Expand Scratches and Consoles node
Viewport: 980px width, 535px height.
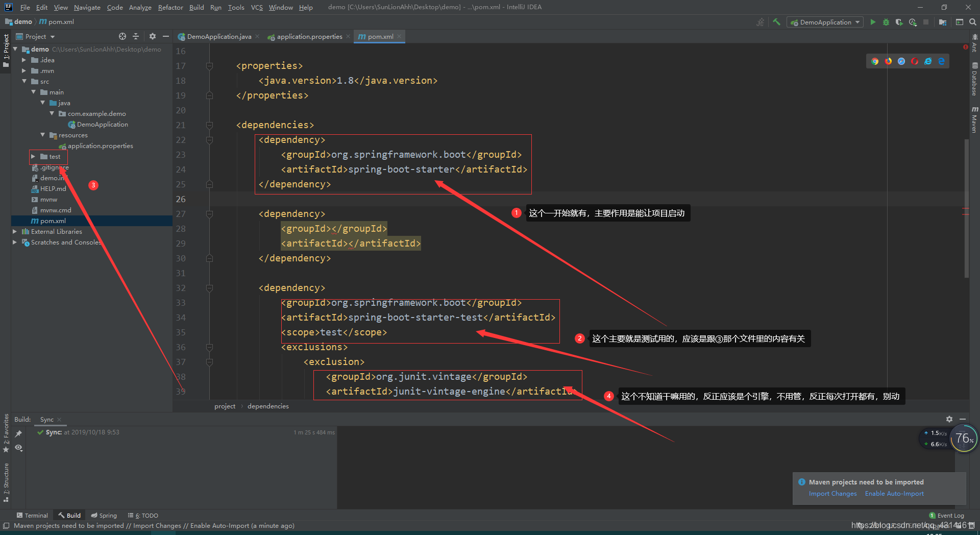(15, 242)
